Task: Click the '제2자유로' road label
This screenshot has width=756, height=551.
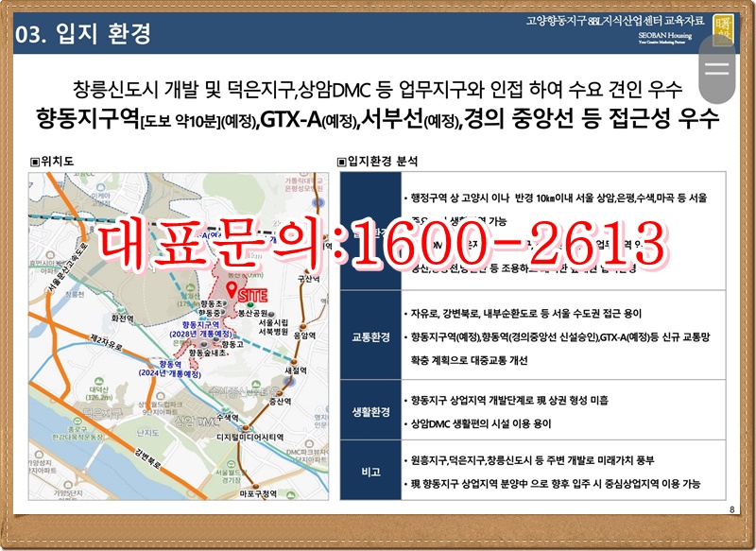Action: (107, 341)
